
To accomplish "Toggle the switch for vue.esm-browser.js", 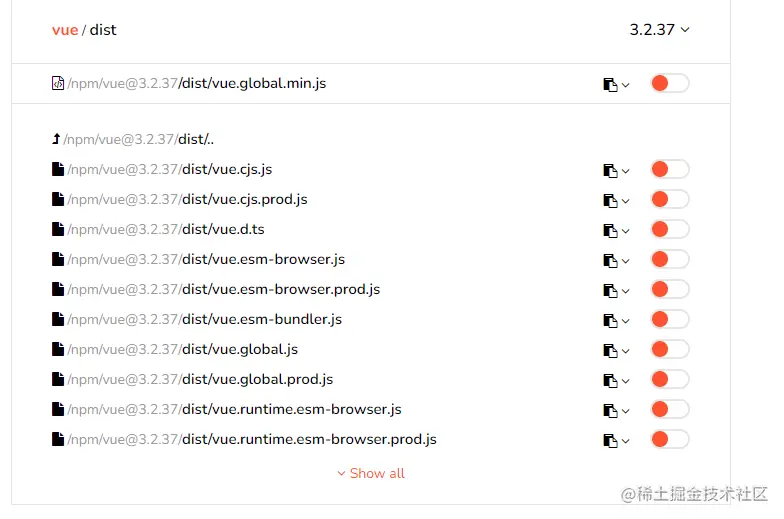I will click(670, 259).
